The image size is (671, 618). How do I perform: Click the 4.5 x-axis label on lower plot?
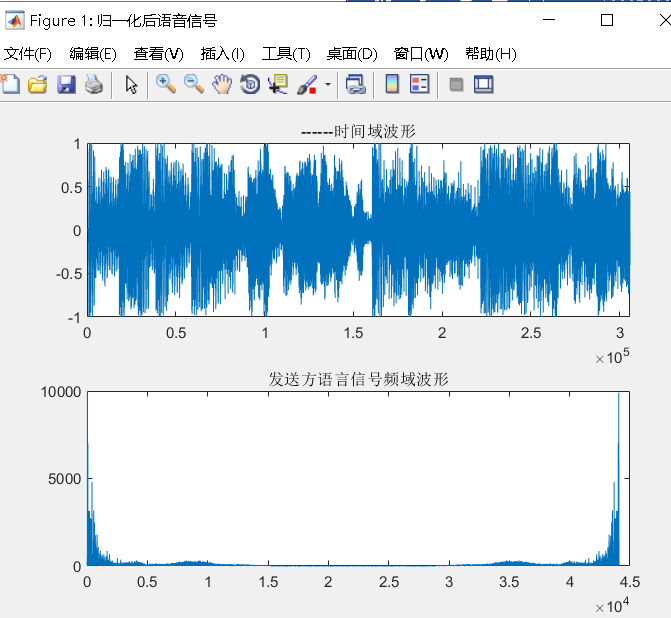pyautogui.click(x=629, y=582)
